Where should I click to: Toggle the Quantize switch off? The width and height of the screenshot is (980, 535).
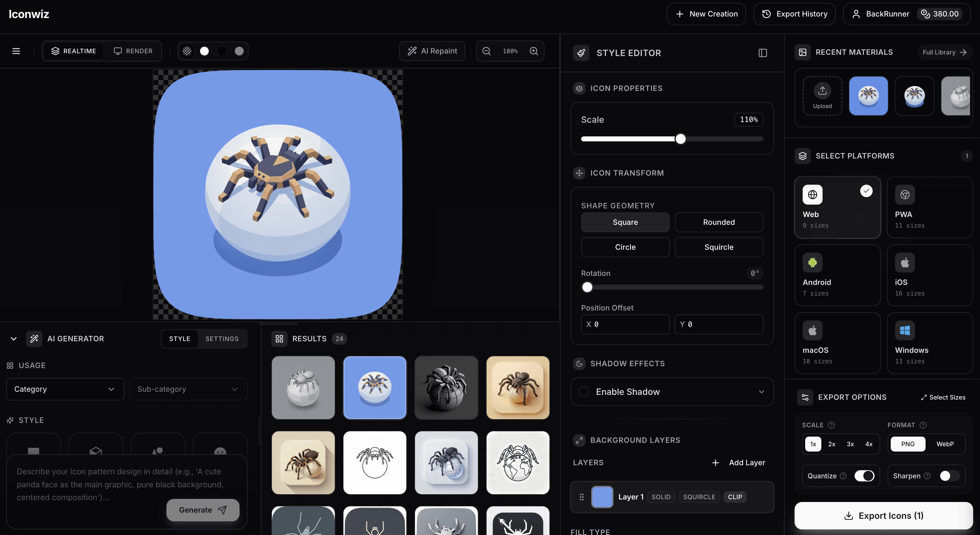click(864, 476)
